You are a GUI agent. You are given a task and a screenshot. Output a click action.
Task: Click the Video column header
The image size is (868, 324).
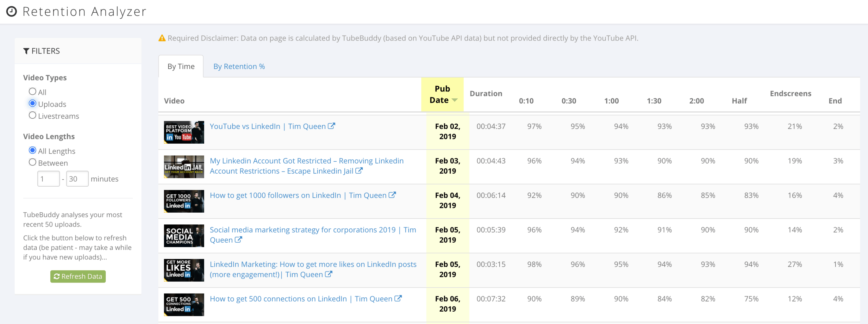pos(174,101)
